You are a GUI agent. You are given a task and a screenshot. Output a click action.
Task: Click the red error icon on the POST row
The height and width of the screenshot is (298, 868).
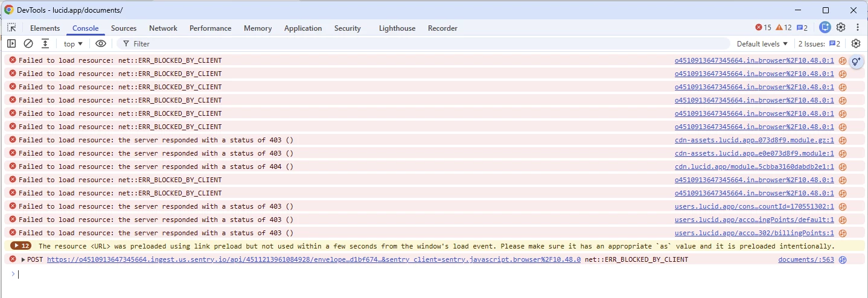pos(13,259)
